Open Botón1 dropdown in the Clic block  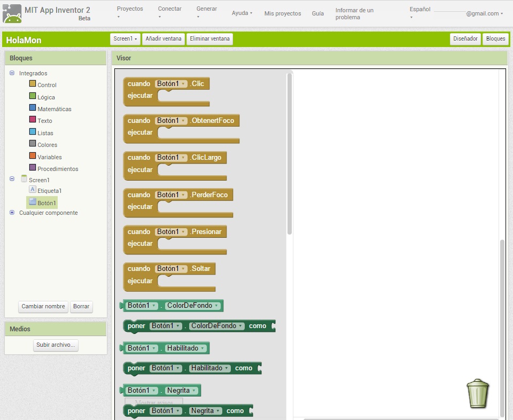point(171,84)
